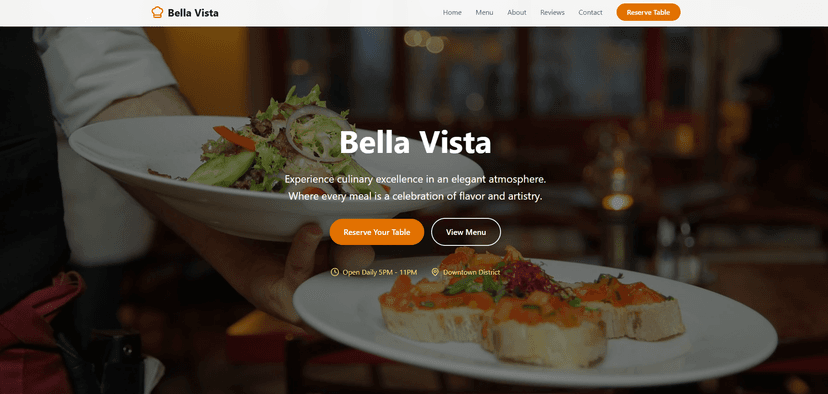This screenshot has height=394, width=828.
Task: Click the 'Experience culinary excellence' tagline line
Action: (x=415, y=179)
